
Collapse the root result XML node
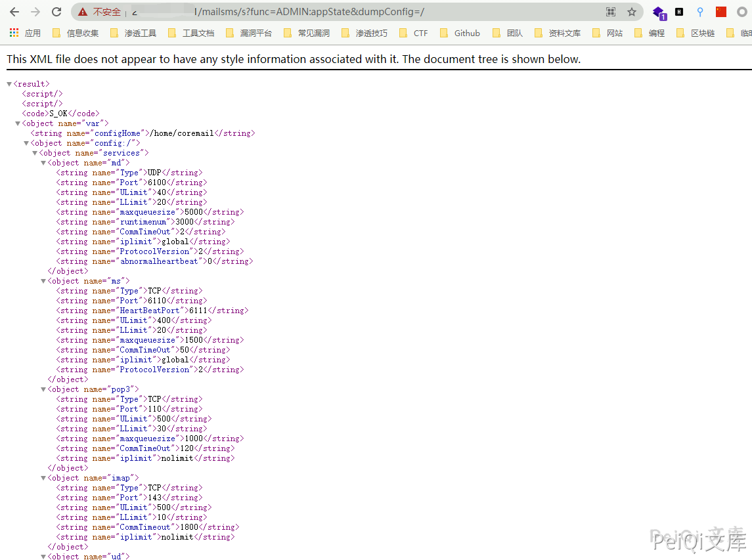pyautogui.click(x=9, y=84)
